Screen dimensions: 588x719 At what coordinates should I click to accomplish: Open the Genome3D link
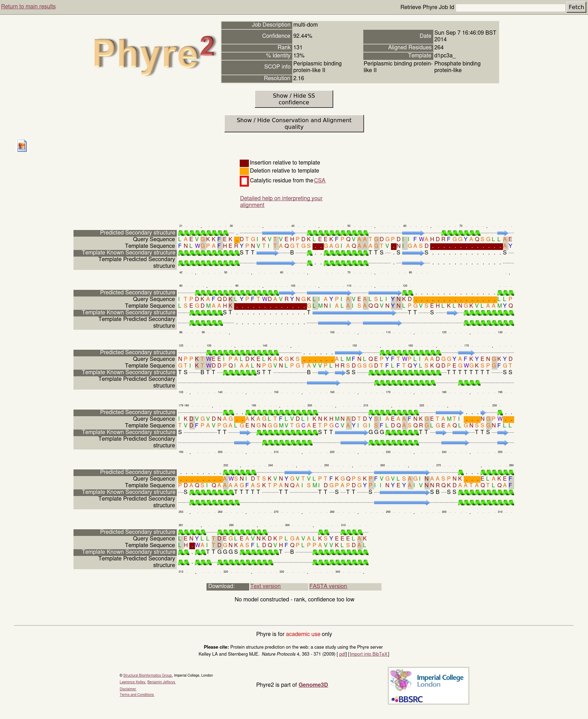coord(313,685)
